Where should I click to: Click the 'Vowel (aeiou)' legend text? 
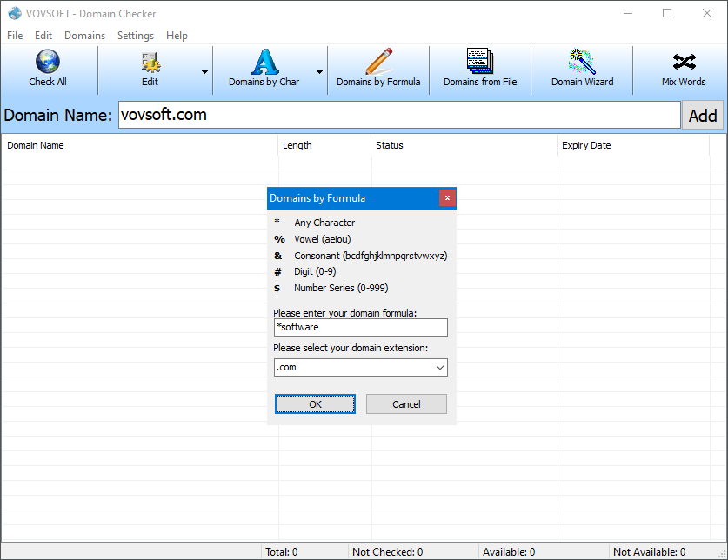[323, 239]
